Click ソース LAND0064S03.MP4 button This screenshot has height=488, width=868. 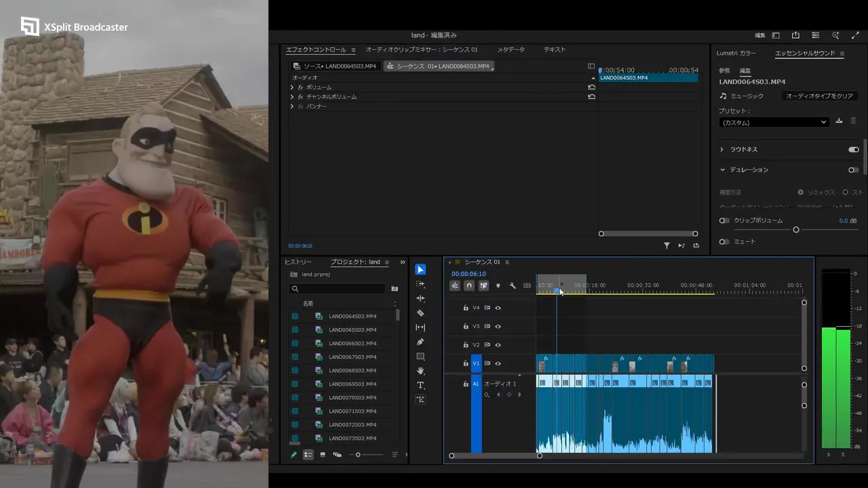click(334, 66)
